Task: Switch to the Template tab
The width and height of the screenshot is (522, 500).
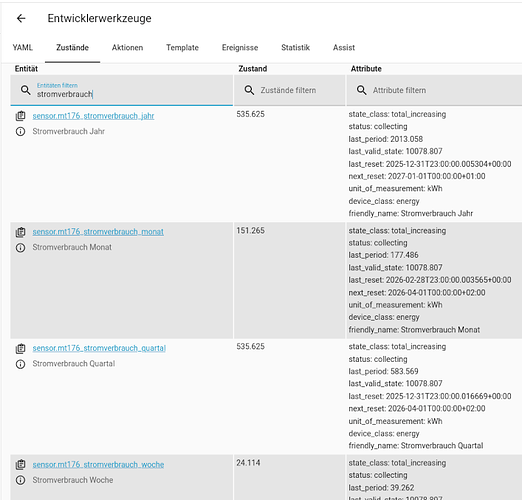Action: 182,48
